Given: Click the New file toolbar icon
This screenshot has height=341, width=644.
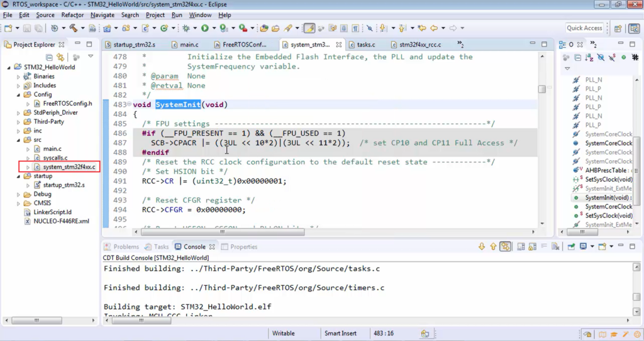Looking at the screenshot, I should (8, 28).
